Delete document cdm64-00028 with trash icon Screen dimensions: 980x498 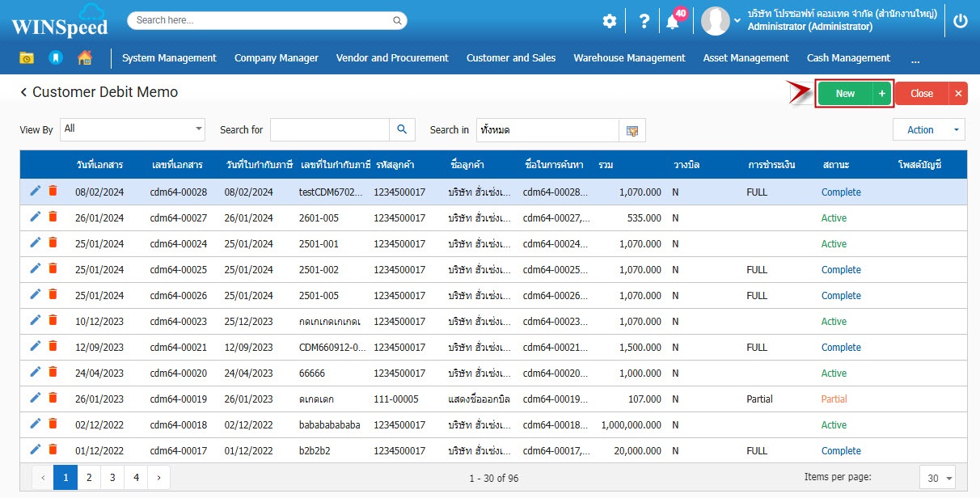53,191
